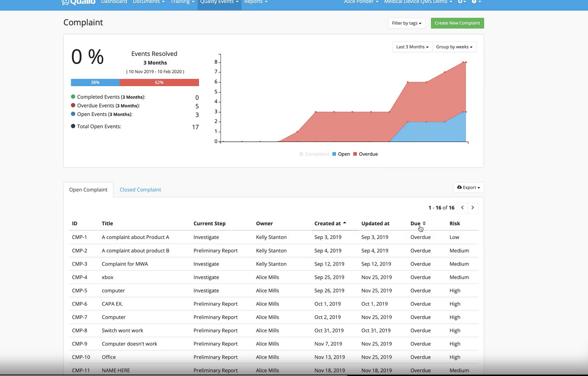Click 'Open Events (3 Months)' label

105,114
